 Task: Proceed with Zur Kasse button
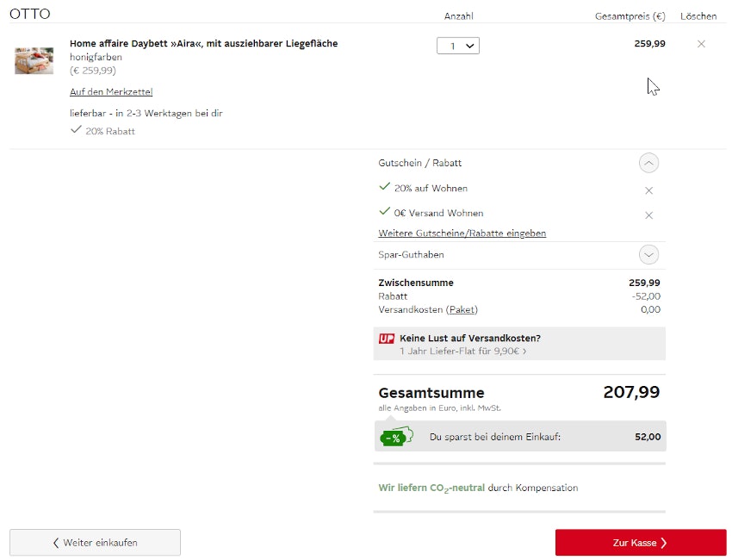pyautogui.click(x=640, y=543)
